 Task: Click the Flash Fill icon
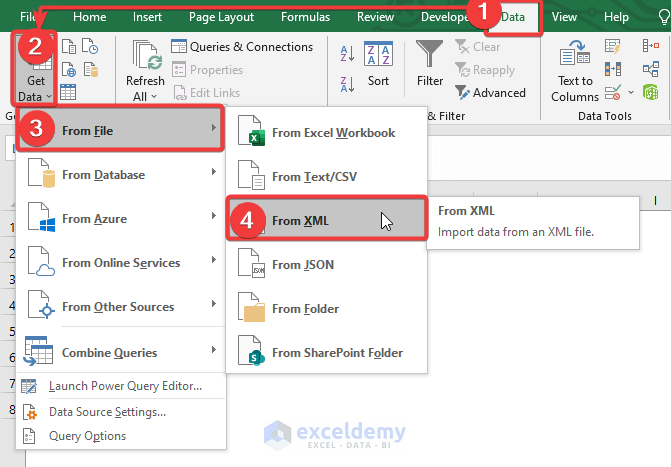click(x=613, y=46)
